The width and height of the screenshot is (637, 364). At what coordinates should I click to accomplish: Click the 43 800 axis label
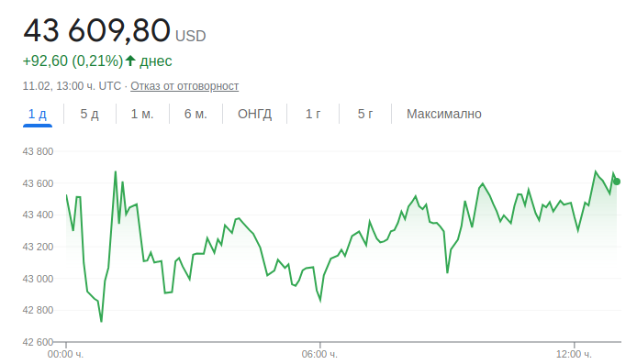(38, 151)
